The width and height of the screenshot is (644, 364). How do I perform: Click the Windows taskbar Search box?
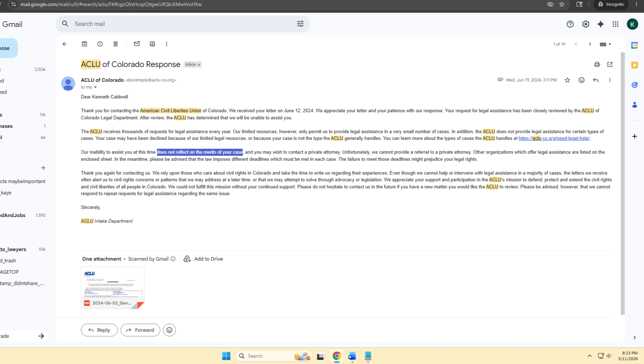pos(274,356)
